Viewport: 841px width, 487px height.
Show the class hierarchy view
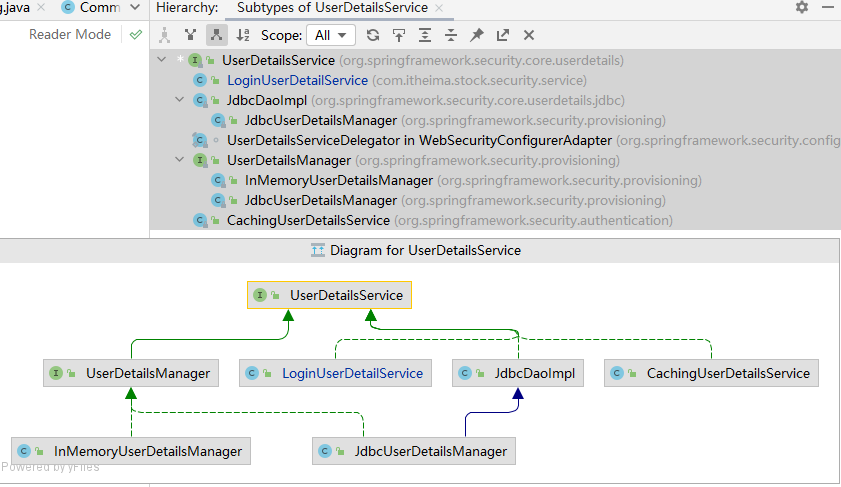pos(164,35)
